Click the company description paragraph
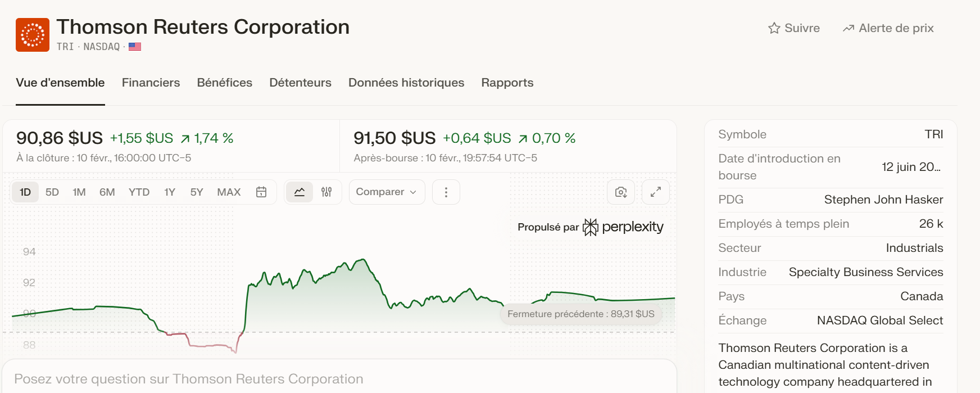980x393 pixels. click(x=825, y=365)
